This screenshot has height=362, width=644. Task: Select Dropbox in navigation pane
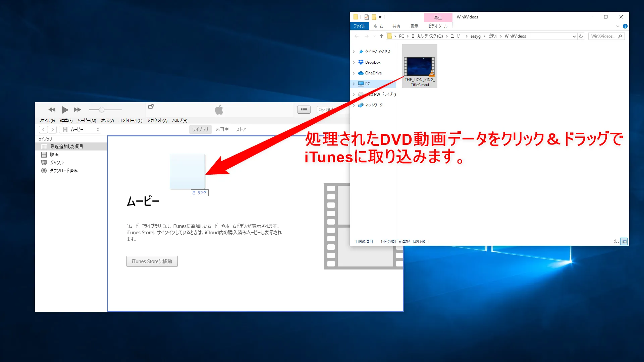(373, 62)
